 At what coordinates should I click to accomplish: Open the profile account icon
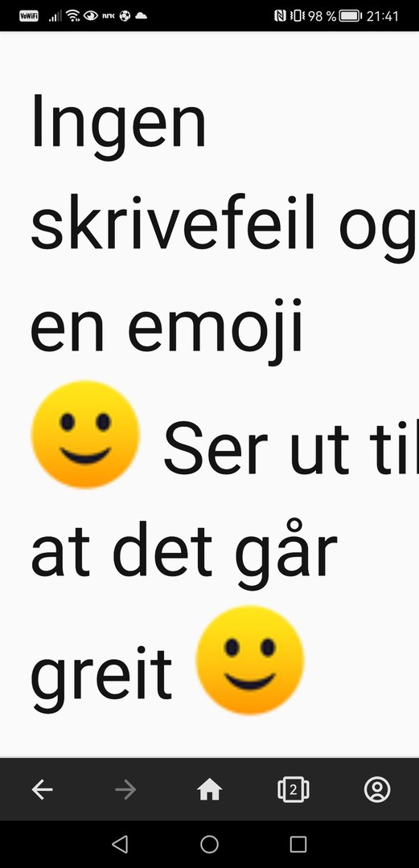click(x=377, y=789)
